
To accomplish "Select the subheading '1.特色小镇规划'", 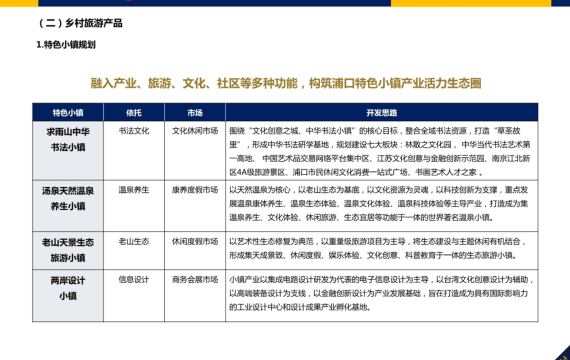I will tap(66, 45).
